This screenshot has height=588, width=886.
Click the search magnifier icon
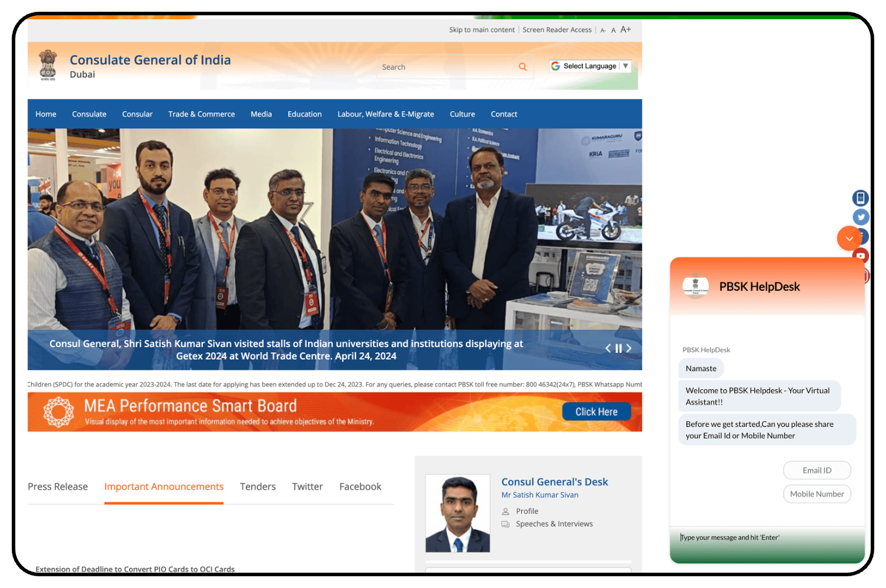coord(522,66)
